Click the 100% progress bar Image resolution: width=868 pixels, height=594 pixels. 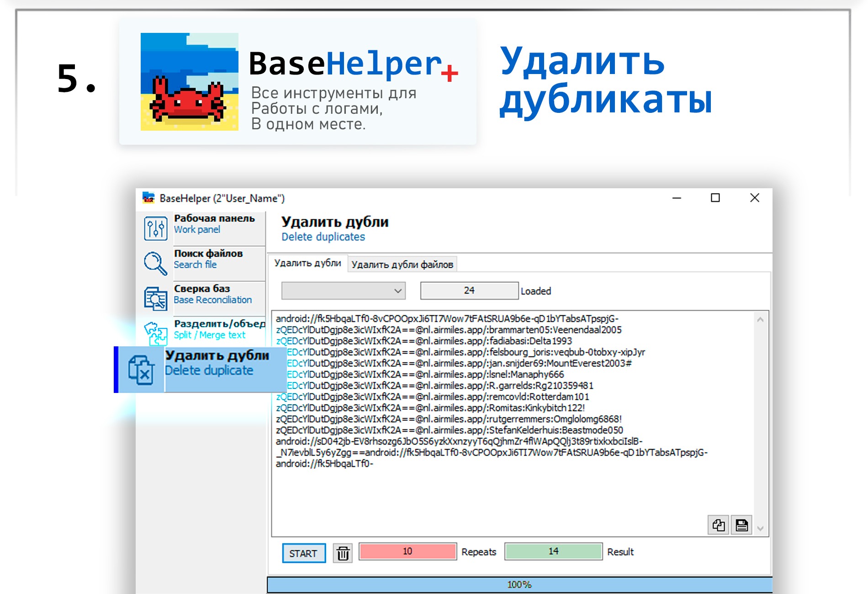tap(519, 585)
